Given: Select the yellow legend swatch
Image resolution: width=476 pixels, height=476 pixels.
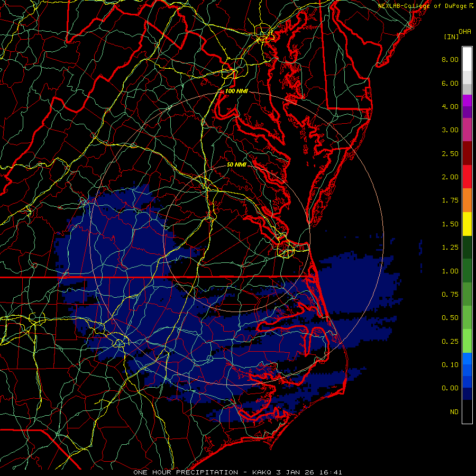Looking at the screenshot, I should tap(467, 224).
